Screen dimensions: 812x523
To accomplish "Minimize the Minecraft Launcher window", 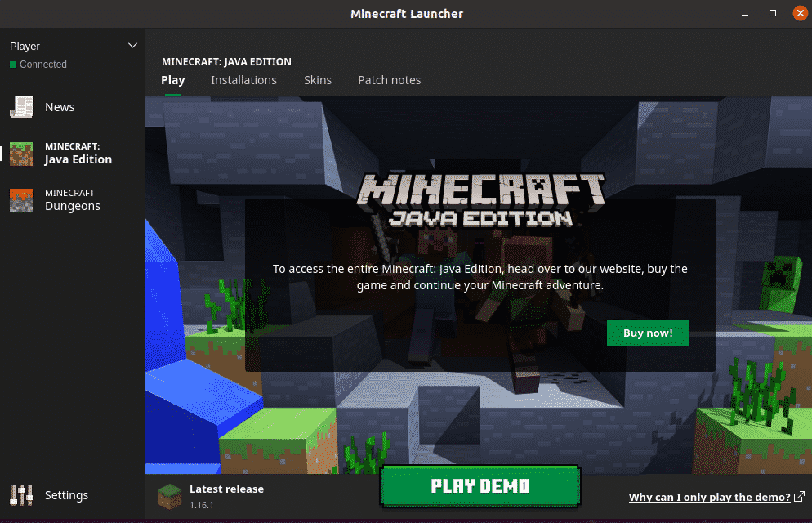I will pyautogui.click(x=745, y=14).
